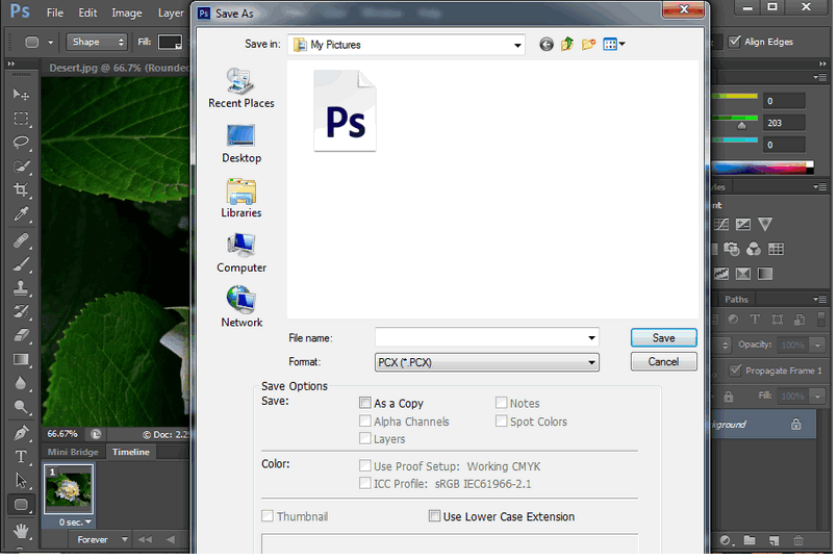Select the Rounded Rectangle shape tool
The image size is (833, 554).
pos(21,505)
